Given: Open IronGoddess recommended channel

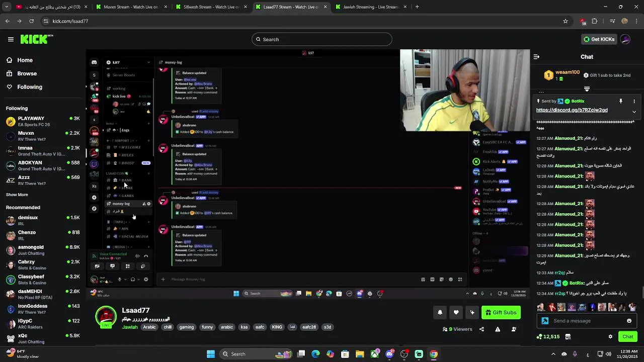Looking at the screenshot, I should click(x=43, y=309).
